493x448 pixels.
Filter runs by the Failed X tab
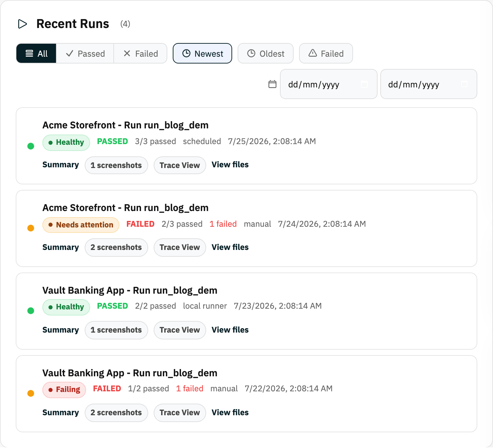[140, 54]
